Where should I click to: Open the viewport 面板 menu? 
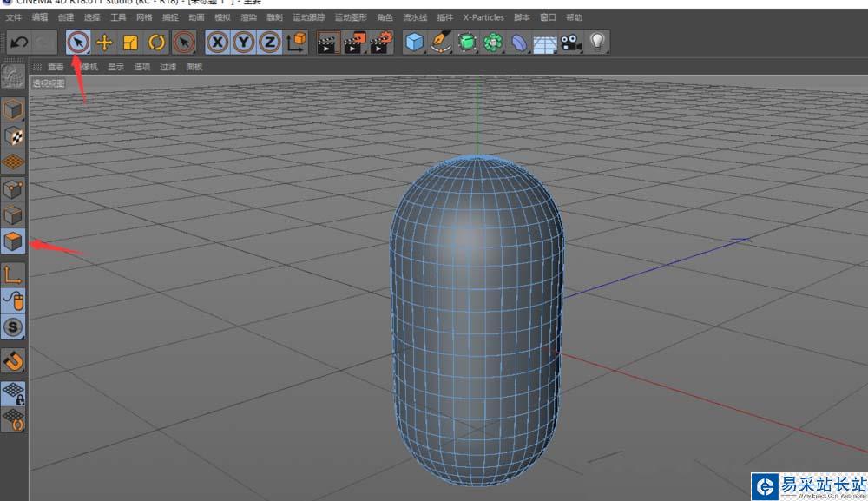pos(194,67)
